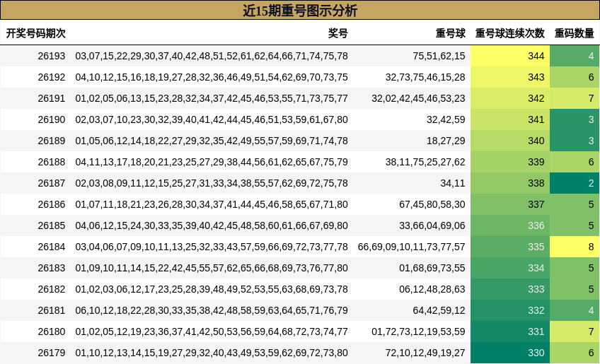Click repeat balls 18,27,29
Viewport: 600px width, 364px height.
pos(446,141)
